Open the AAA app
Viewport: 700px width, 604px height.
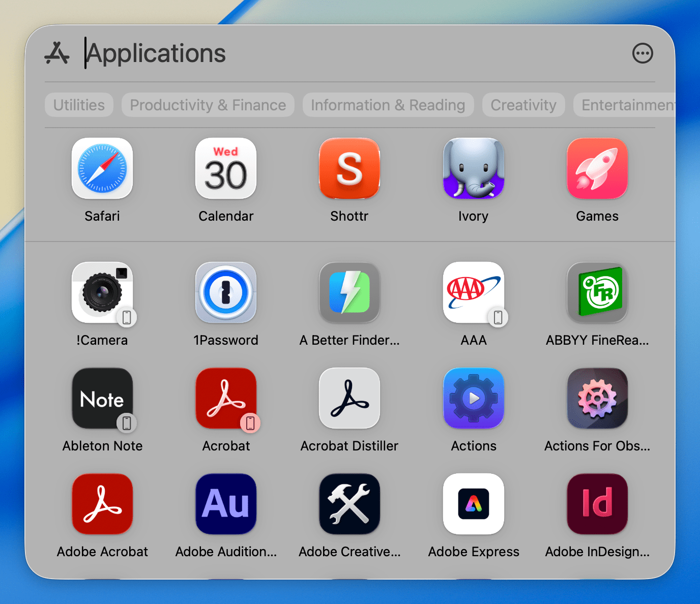pos(474,292)
